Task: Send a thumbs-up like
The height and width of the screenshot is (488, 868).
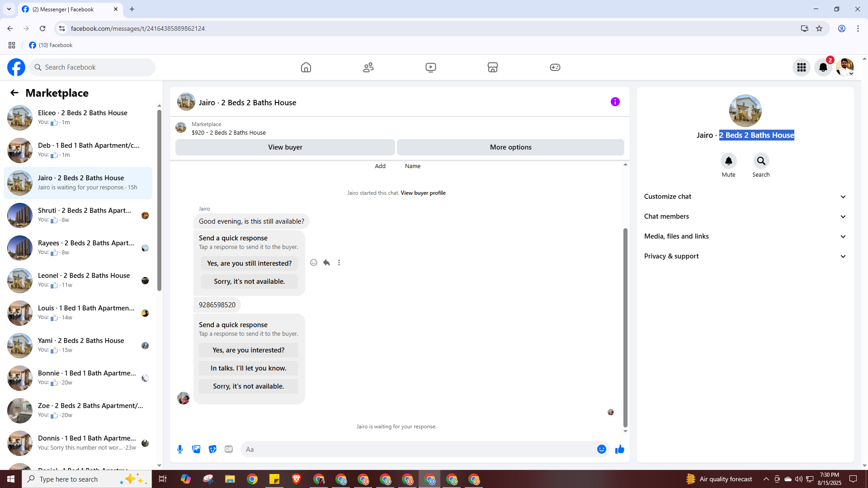Action: click(620, 449)
